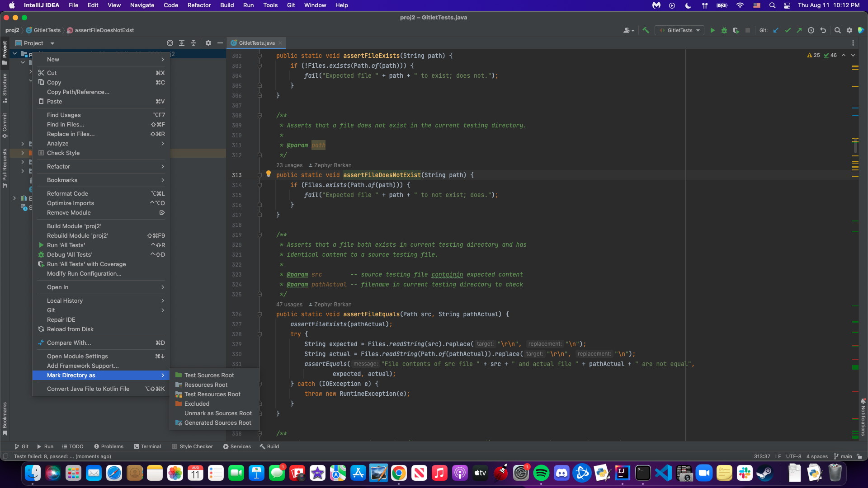This screenshot has height=488, width=868.
Task: Click the yellow intention lightbulb in editor
Action: 269,174
